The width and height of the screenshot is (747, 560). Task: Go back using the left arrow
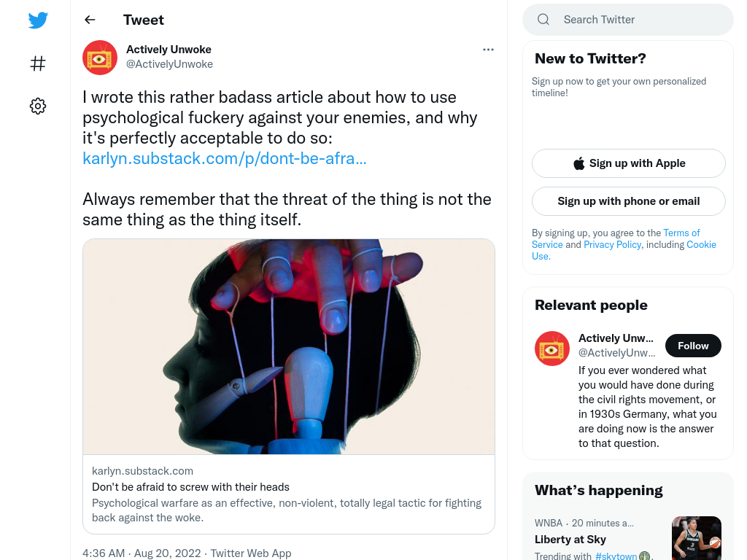coord(90,20)
